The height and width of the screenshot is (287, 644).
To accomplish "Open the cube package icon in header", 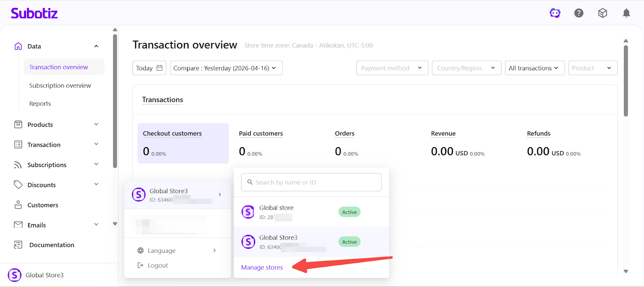I will [603, 13].
